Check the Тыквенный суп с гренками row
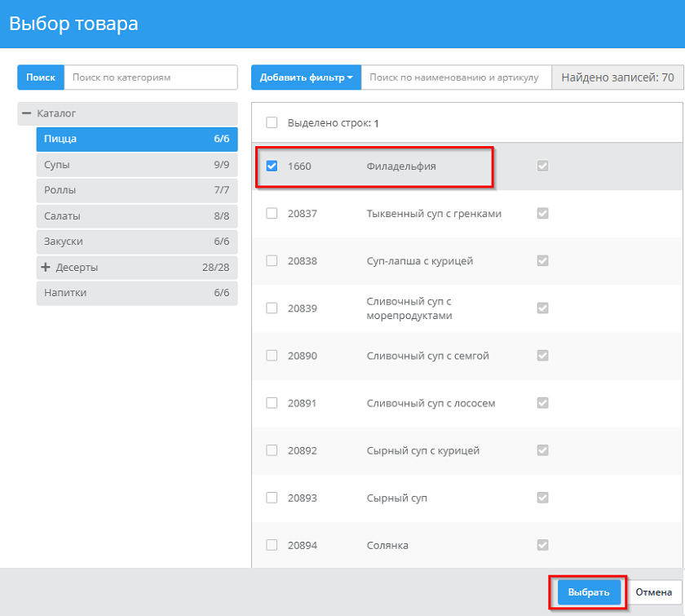The width and height of the screenshot is (685, 616). pyautogui.click(x=272, y=214)
